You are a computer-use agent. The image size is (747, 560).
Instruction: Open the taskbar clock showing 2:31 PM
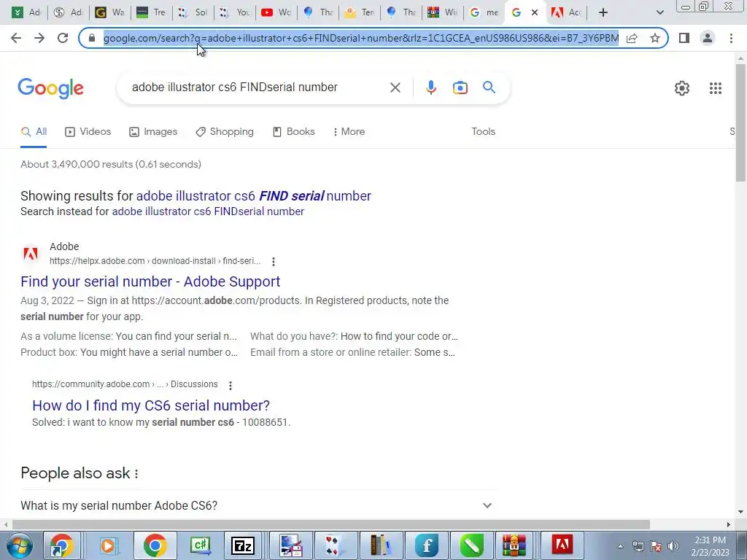710,546
